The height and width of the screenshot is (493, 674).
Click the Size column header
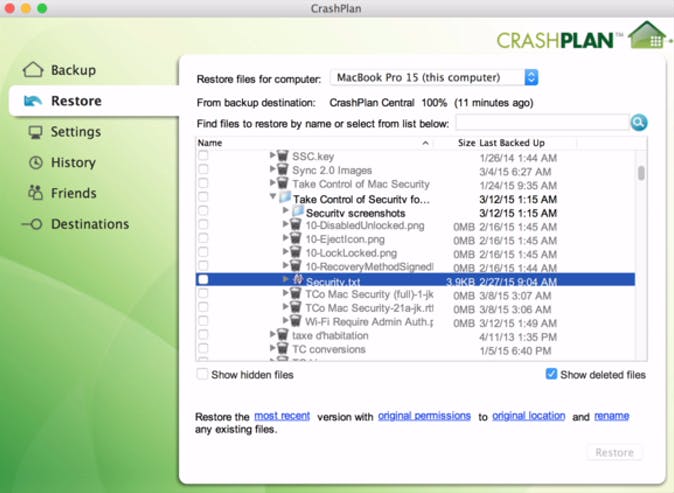tap(466, 143)
